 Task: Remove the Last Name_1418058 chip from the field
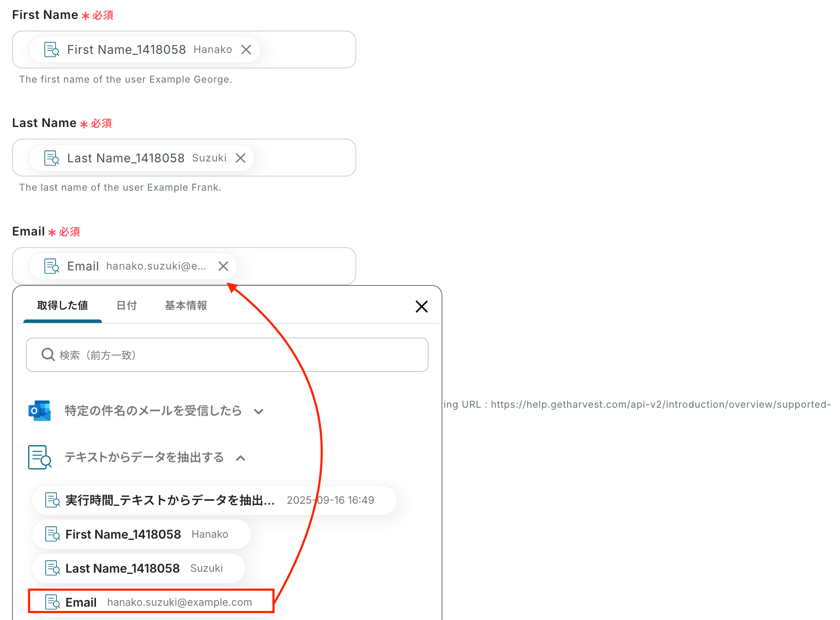point(241,158)
